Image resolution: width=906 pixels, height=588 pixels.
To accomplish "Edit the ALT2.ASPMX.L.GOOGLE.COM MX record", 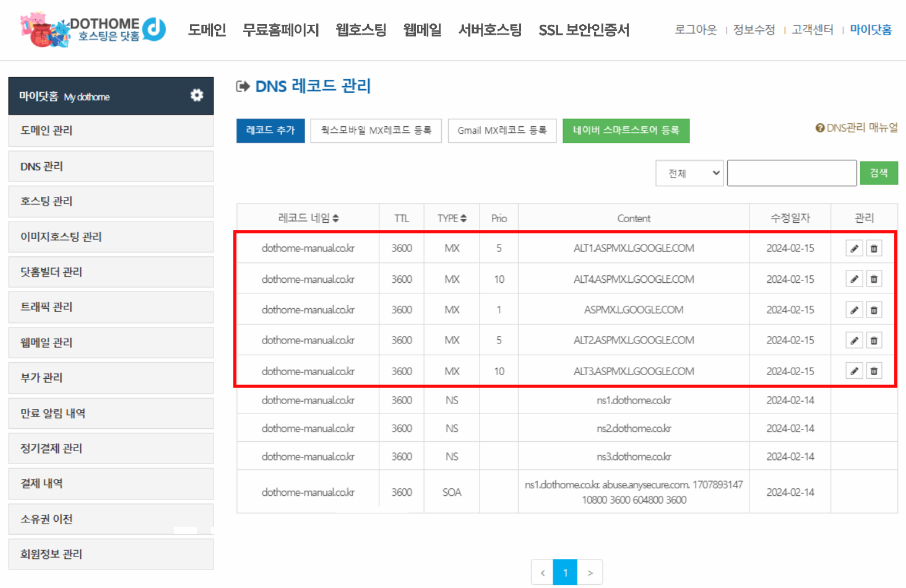I will tap(854, 340).
